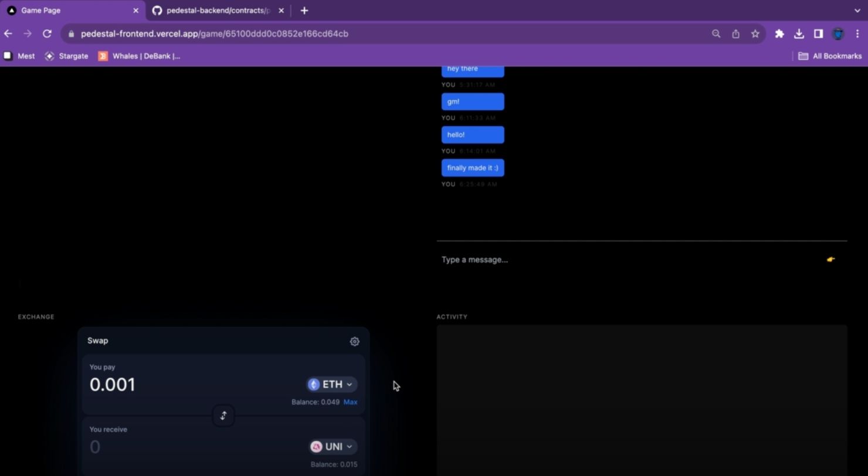Go back in browser history
Screen dimensions: 868x476
(8, 34)
